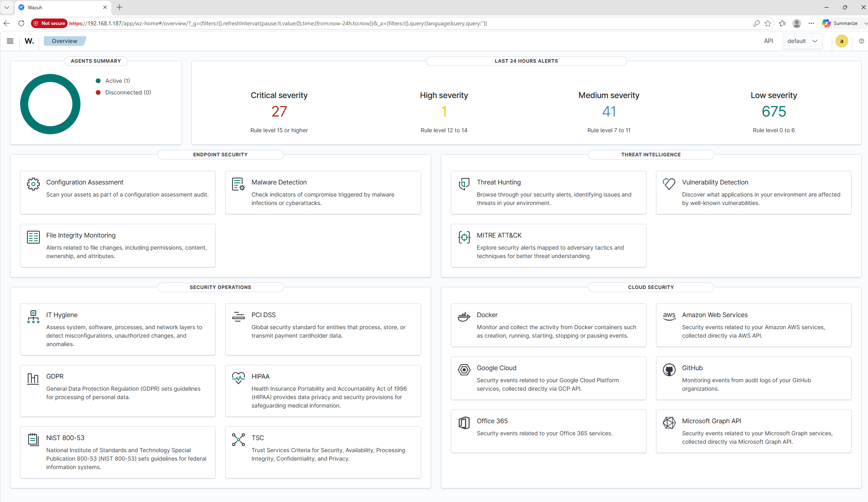Go back with browser back arrow

7,23
